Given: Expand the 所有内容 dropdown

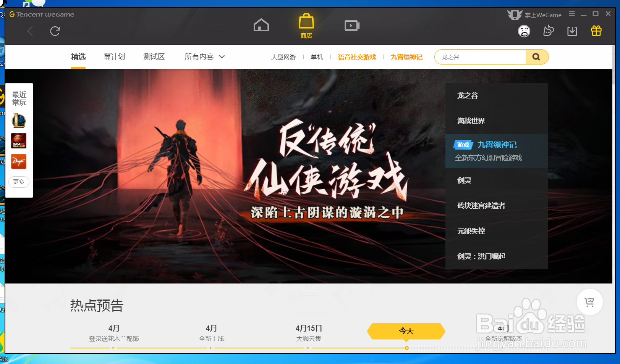Looking at the screenshot, I should point(204,57).
